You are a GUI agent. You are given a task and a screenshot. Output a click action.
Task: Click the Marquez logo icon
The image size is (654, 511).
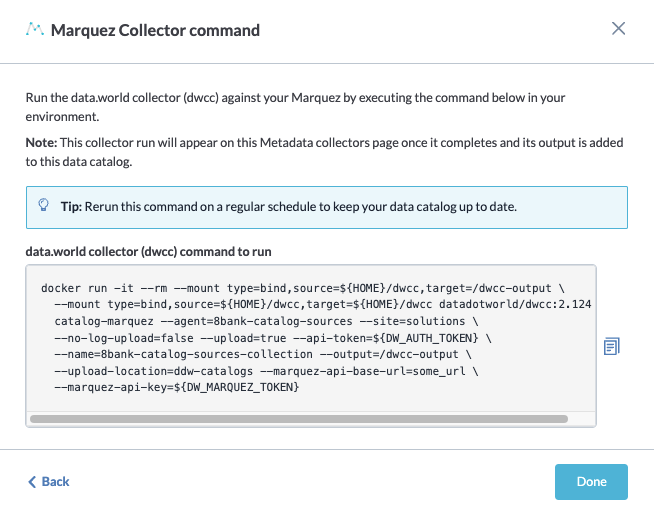pos(35,30)
